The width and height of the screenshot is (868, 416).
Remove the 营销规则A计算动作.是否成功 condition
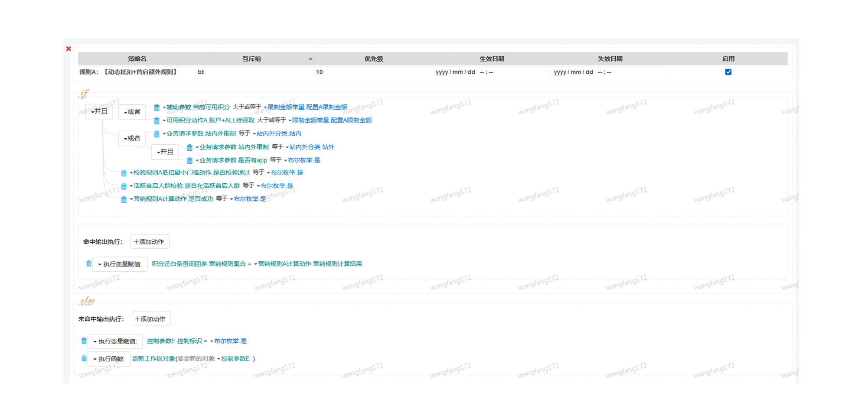(x=124, y=199)
